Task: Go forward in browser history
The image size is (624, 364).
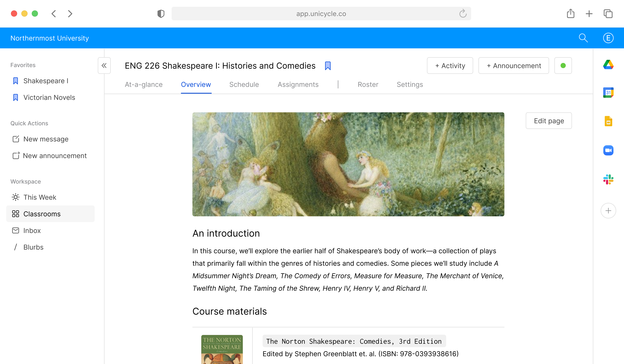Action: pos(70,14)
